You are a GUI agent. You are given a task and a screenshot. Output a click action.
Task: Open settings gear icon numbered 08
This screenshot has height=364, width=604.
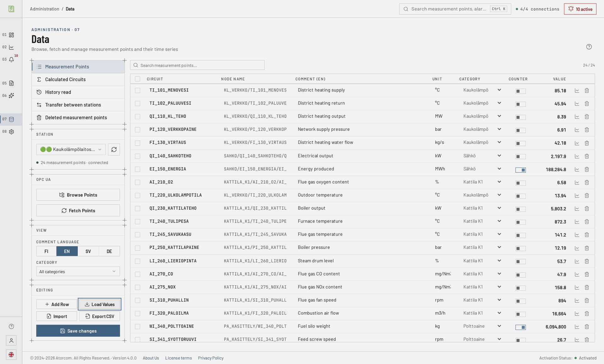coord(11,132)
